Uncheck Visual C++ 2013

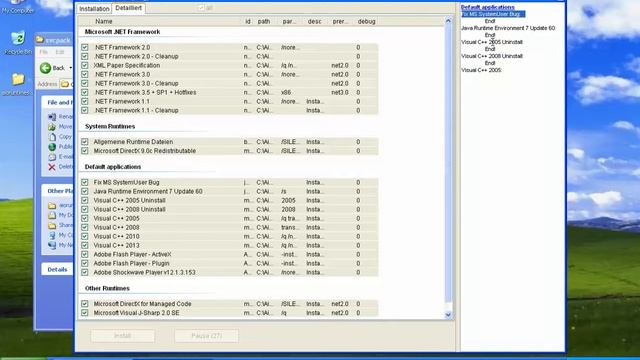point(84,245)
